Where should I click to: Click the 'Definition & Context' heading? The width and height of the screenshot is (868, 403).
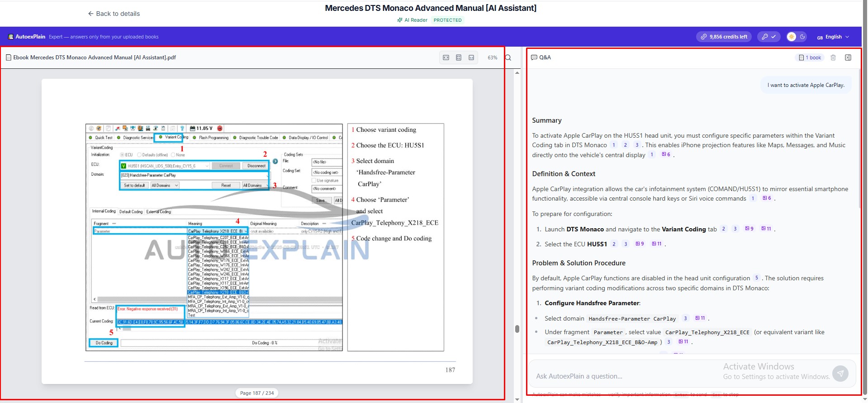click(x=564, y=174)
